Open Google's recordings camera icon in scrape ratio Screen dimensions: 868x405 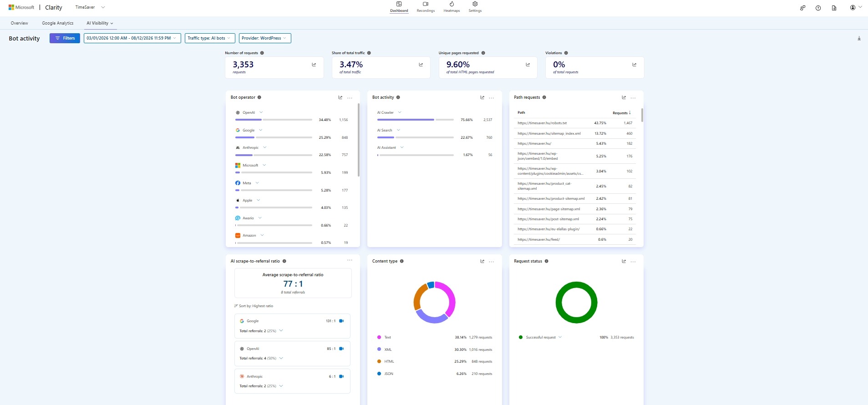(341, 321)
